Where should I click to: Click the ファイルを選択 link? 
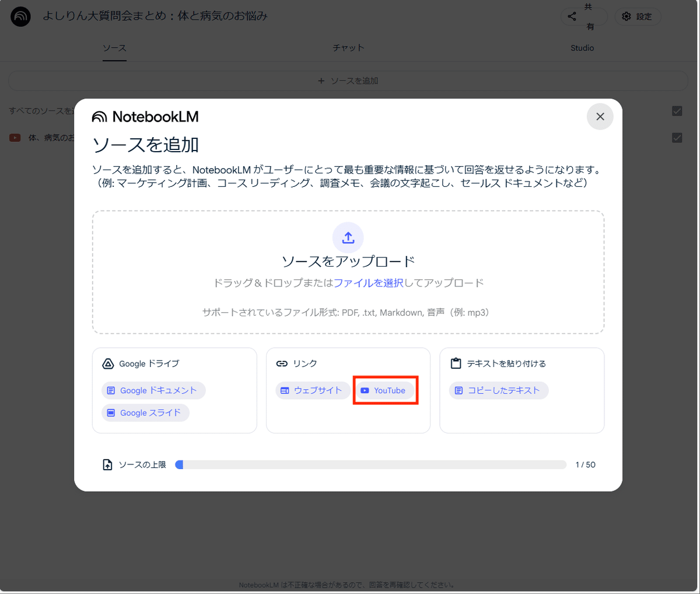(x=369, y=283)
